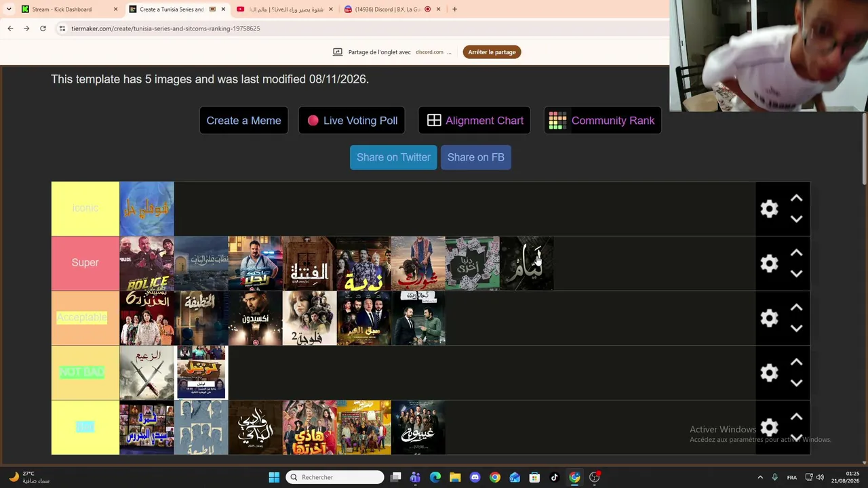Select the yellow-titled poster in Super tier

pos(363,263)
